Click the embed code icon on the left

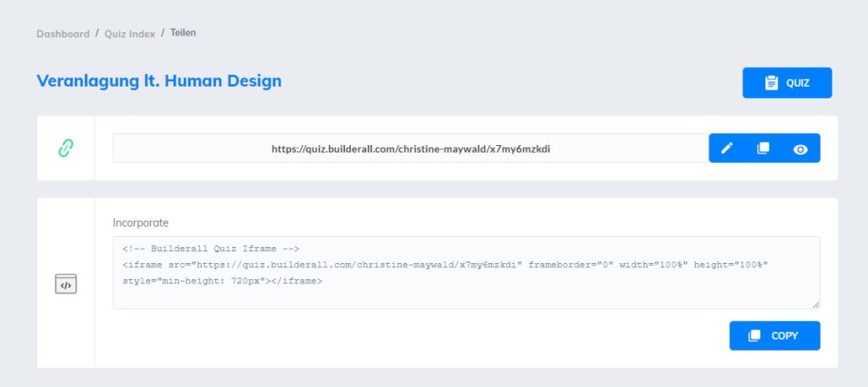pos(65,284)
